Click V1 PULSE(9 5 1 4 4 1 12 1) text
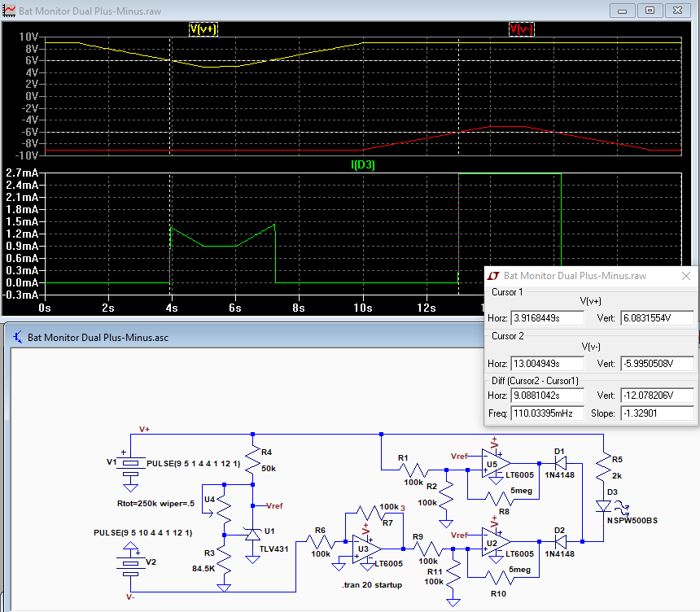The image size is (700, 612). point(193,463)
